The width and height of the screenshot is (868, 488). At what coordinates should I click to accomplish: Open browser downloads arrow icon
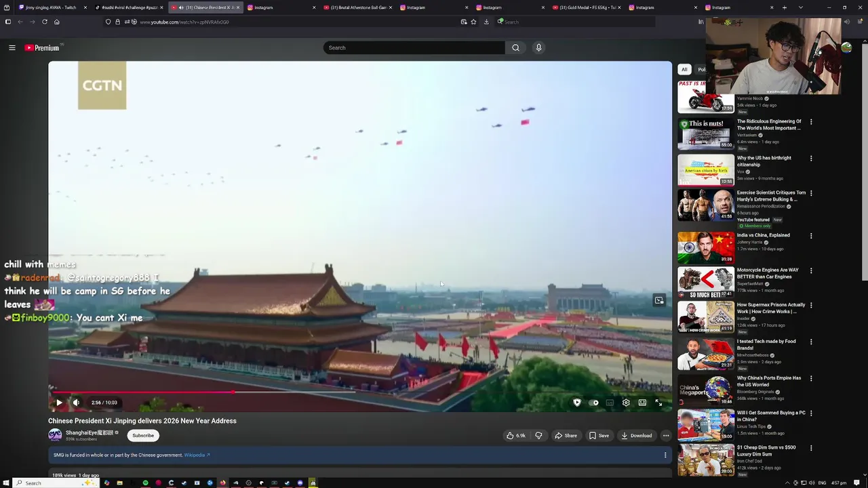click(486, 22)
